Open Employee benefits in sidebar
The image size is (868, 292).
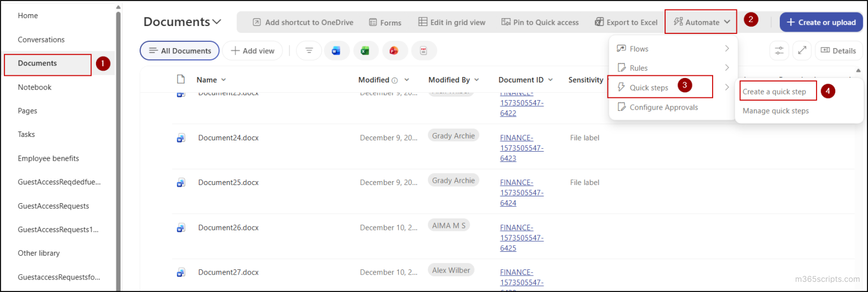[x=49, y=158]
